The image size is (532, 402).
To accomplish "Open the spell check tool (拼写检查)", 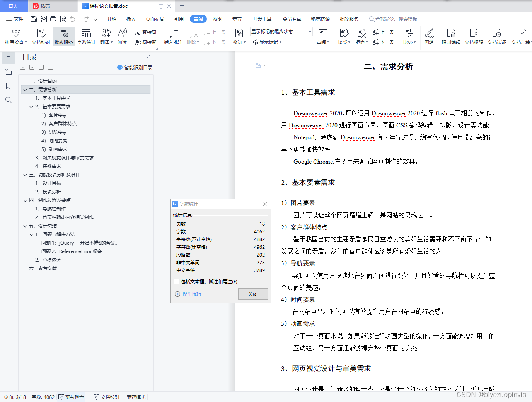I will pyautogui.click(x=16, y=37).
